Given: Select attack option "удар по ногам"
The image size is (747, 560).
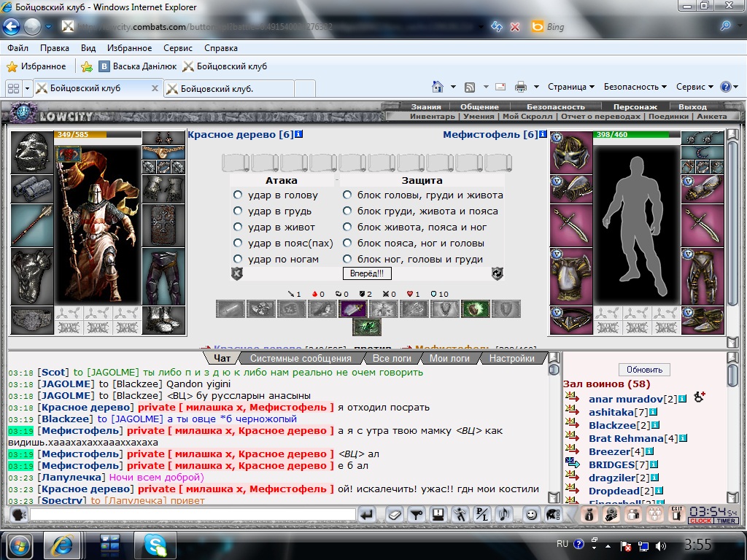Looking at the screenshot, I should 238,260.
